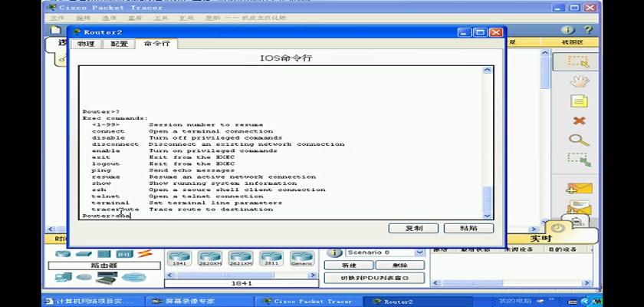
Task: Activate the red Delete tool
Action: tap(579, 120)
